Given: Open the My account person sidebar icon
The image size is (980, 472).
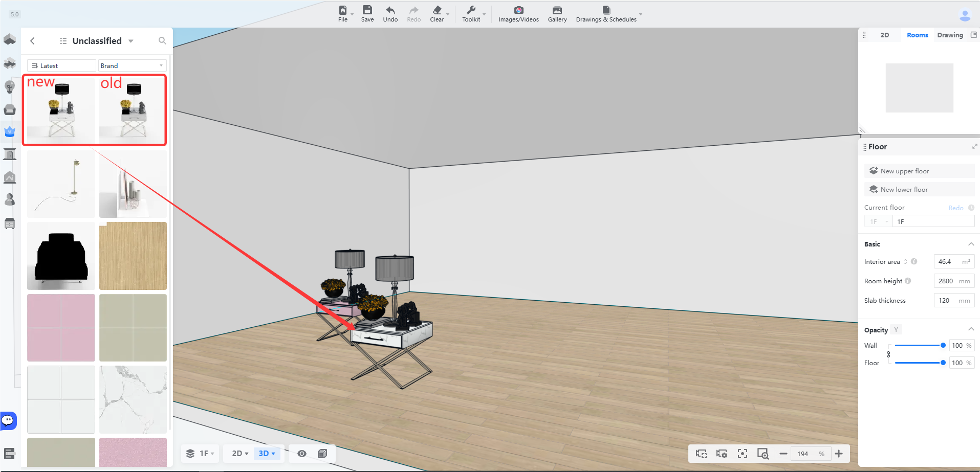Looking at the screenshot, I should point(10,199).
